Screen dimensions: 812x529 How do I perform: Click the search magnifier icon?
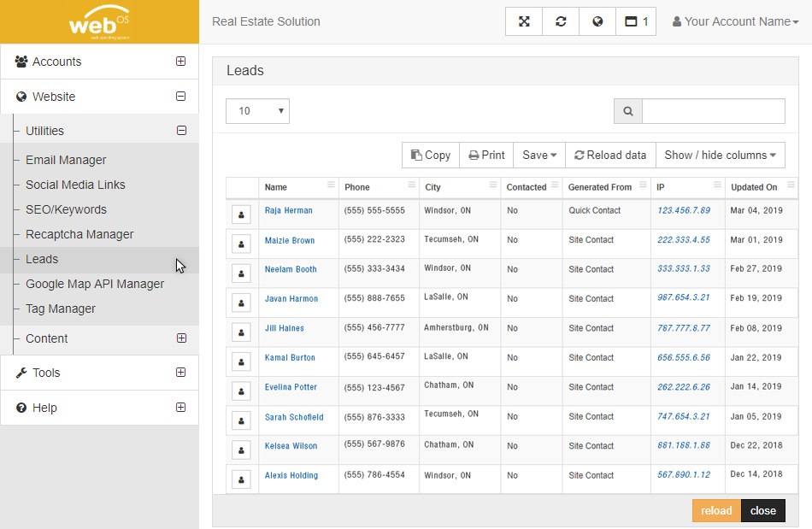(x=628, y=111)
